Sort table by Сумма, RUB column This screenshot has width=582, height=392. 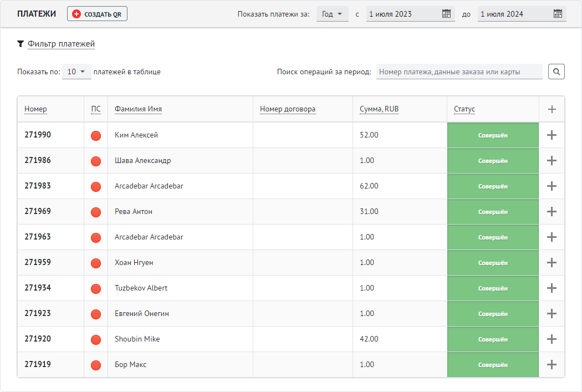379,109
